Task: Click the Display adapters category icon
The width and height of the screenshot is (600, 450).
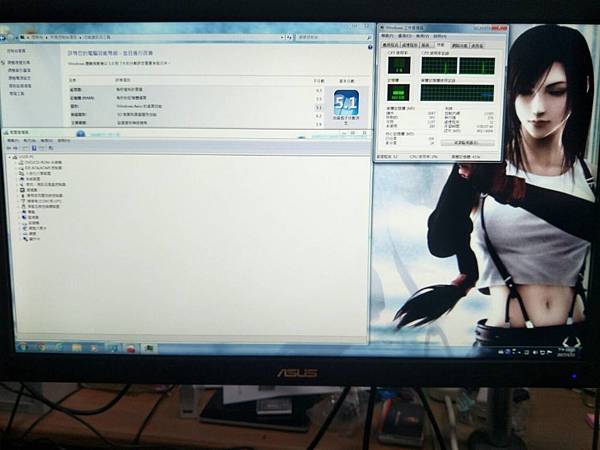Action: (x=26, y=239)
